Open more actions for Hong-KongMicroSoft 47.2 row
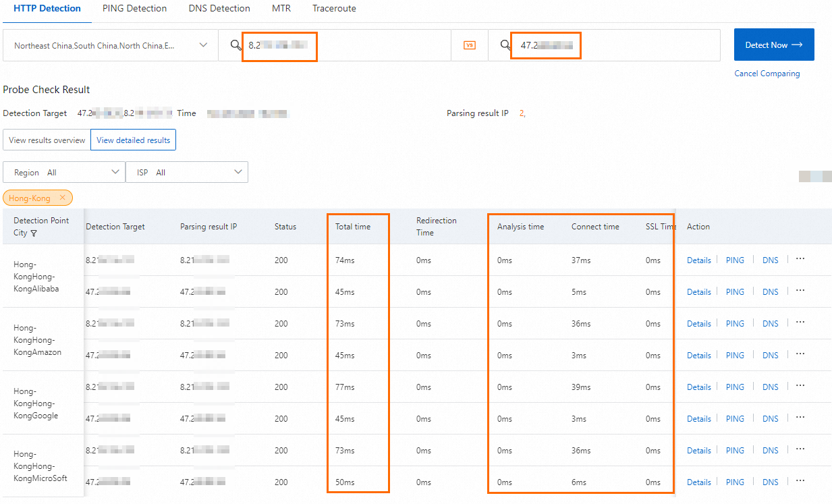Image resolution: width=832 pixels, height=504 pixels. (800, 482)
